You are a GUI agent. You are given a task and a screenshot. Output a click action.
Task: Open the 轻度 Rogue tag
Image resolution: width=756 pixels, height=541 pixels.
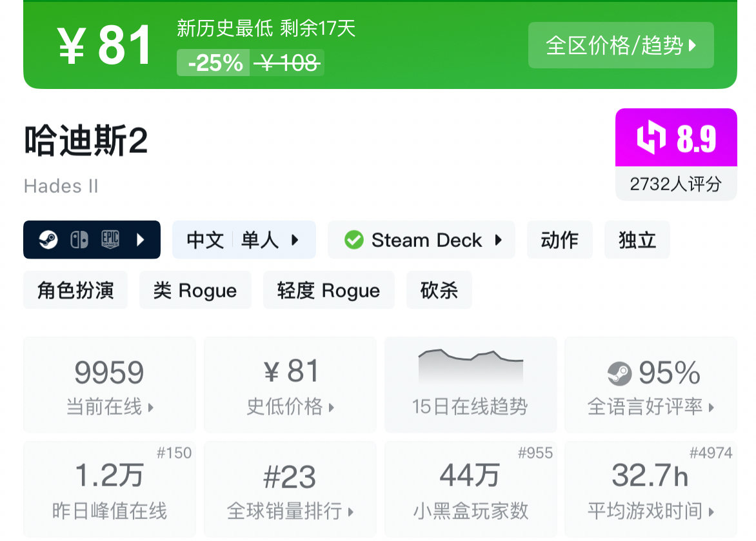328,290
